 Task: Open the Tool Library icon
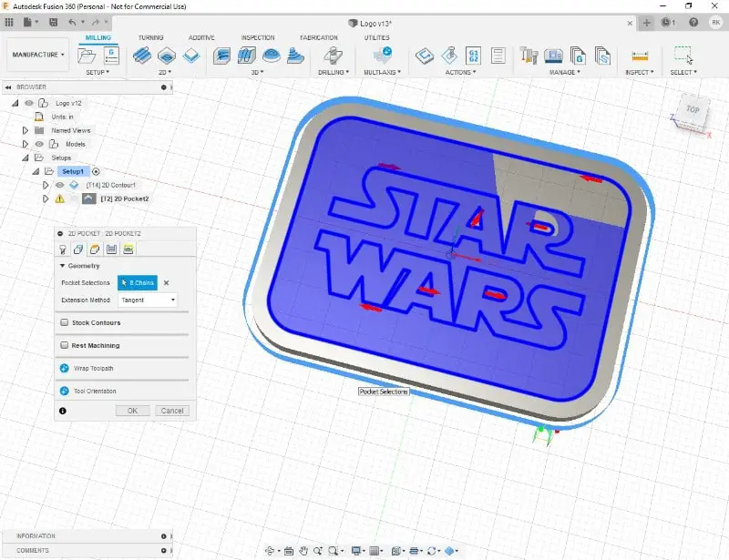tap(529, 56)
